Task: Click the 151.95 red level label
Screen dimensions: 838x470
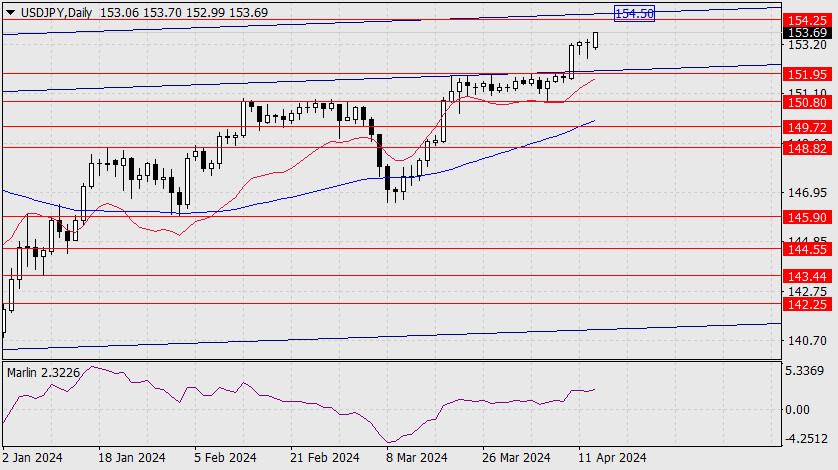Action: (808, 74)
